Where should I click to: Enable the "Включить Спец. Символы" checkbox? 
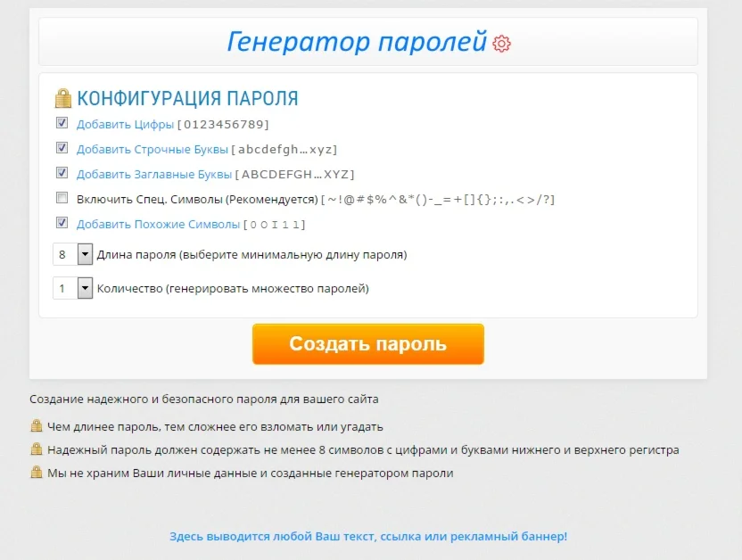(x=61, y=199)
